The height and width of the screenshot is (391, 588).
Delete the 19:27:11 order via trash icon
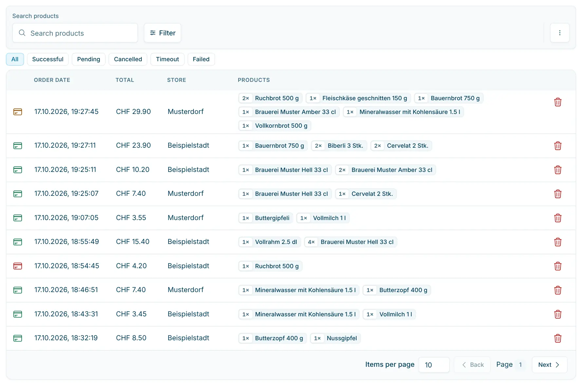(x=558, y=146)
